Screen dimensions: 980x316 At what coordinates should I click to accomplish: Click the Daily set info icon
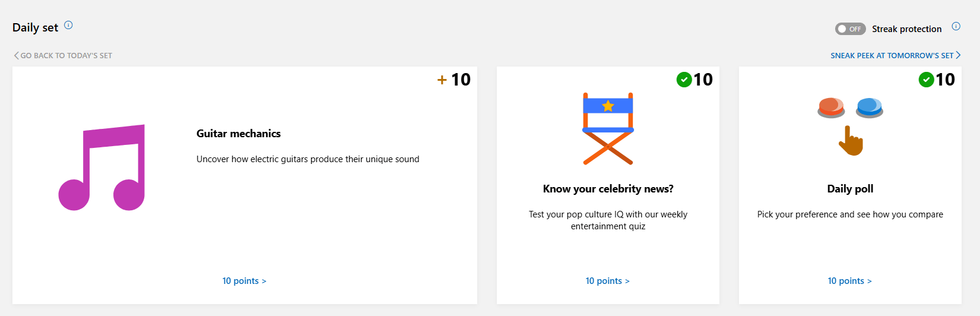[x=68, y=25]
